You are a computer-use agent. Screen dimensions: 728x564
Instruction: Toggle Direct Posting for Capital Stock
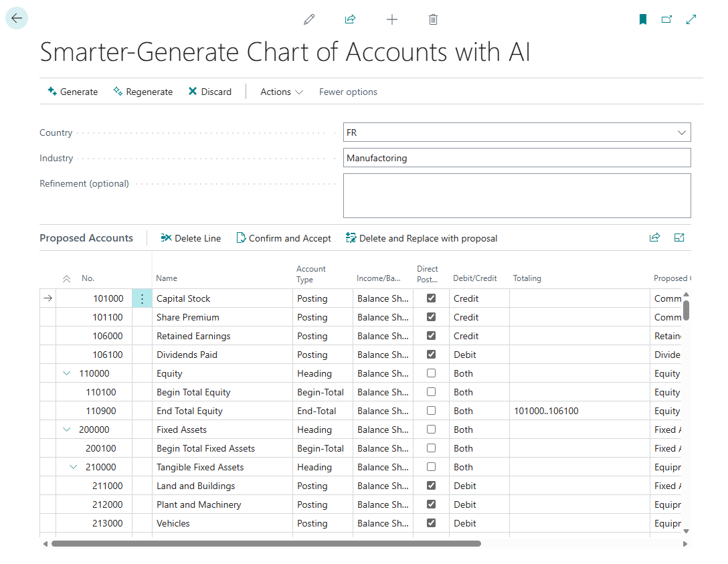tap(432, 298)
